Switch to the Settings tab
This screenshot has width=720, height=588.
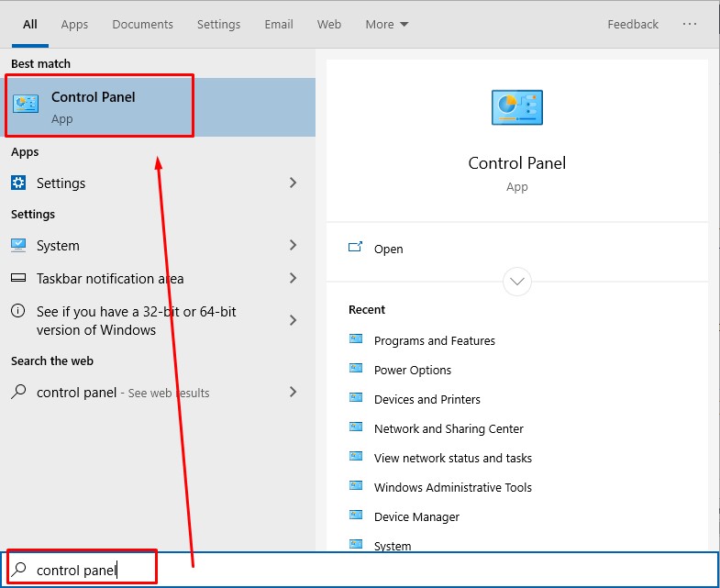click(218, 25)
